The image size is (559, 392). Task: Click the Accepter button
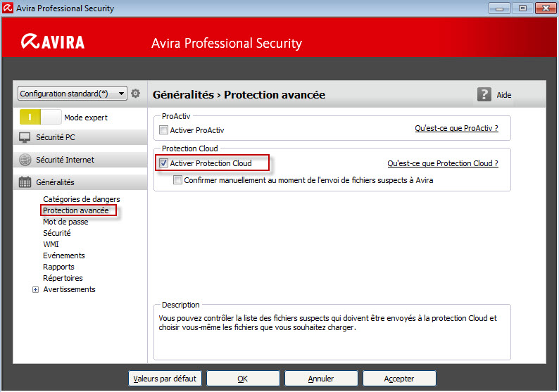399,379
